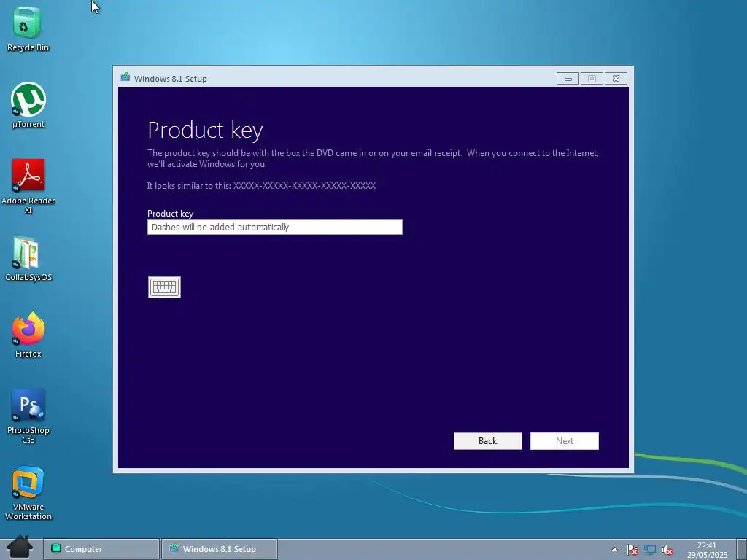Open the network tray icon
This screenshot has height=560, width=747.
coord(650,550)
